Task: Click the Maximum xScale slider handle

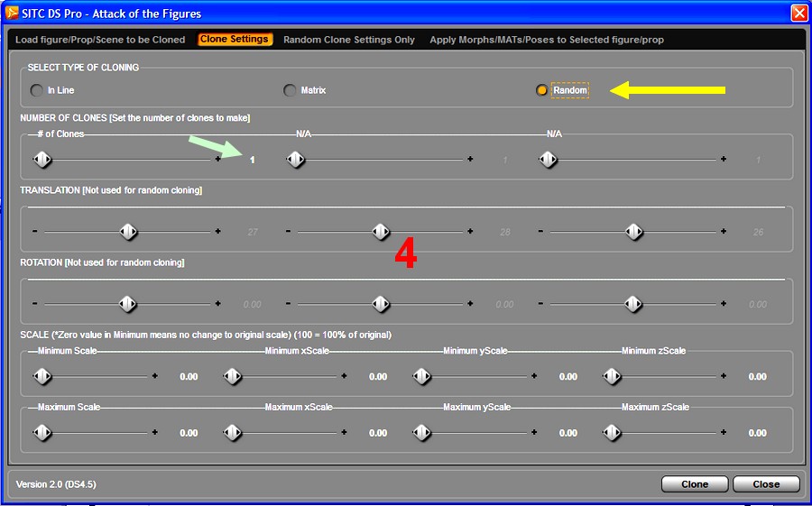Action: (x=233, y=432)
